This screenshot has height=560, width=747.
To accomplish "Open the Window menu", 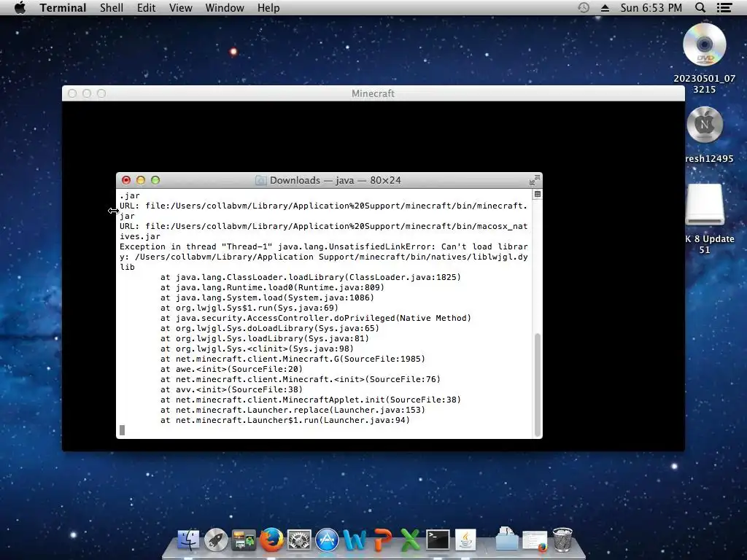I will point(225,7).
